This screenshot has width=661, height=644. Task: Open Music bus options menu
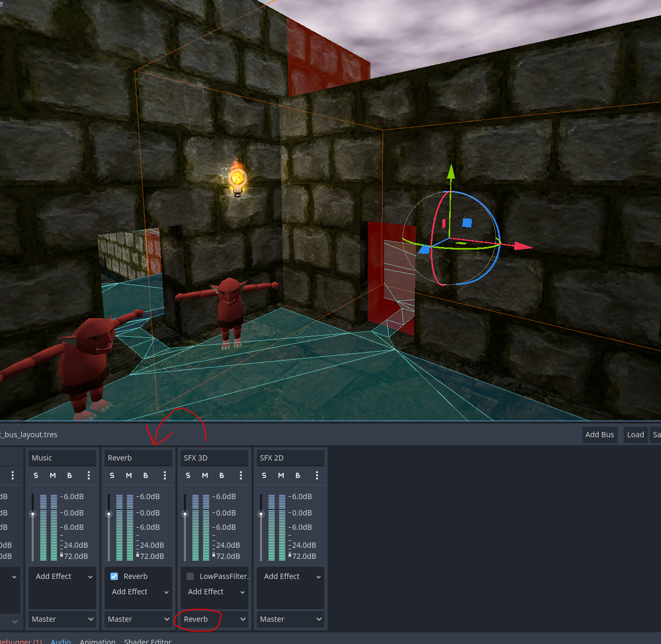pos(89,475)
